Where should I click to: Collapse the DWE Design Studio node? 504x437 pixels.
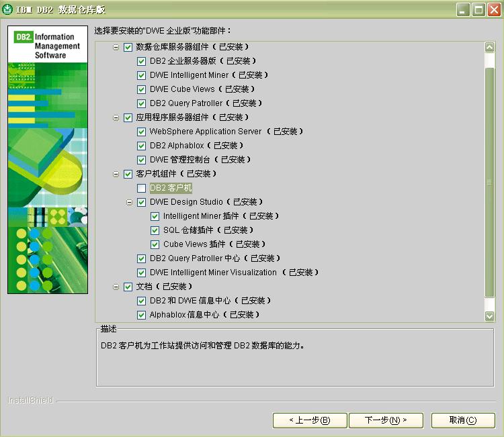pos(129,202)
